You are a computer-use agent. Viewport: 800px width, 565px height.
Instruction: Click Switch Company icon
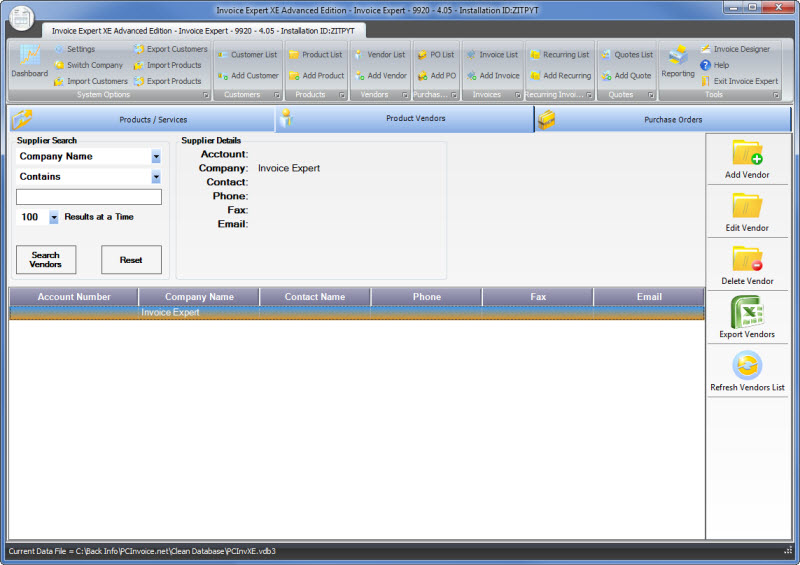[59, 65]
